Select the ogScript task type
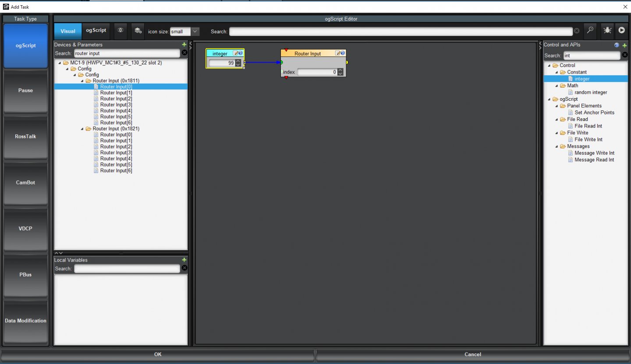Screen dimensions: 631x364 25,46
